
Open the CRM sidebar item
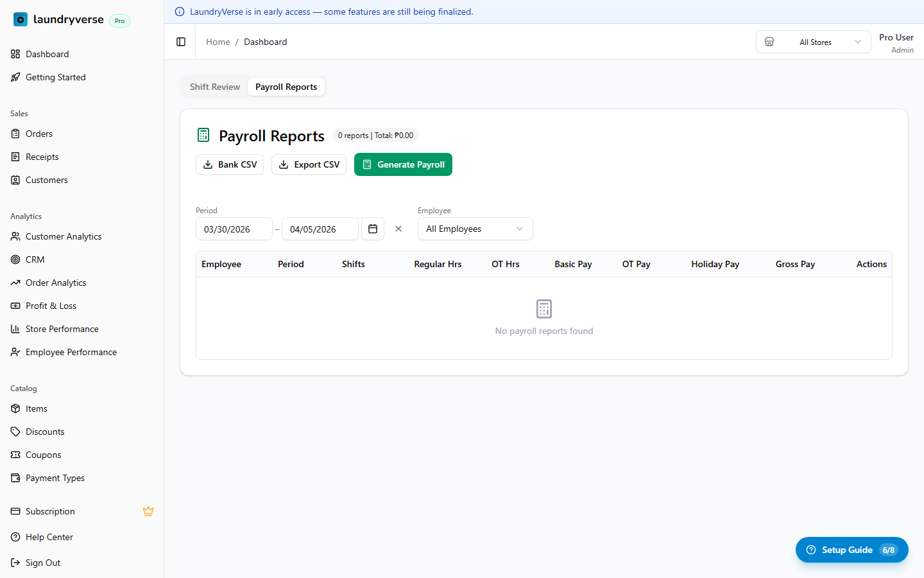coord(35,259)
